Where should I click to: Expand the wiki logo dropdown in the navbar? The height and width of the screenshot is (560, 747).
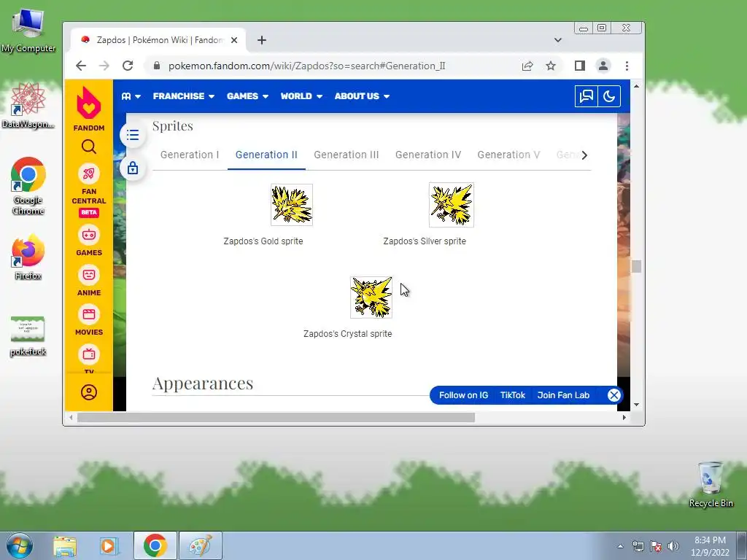point(131,96)
